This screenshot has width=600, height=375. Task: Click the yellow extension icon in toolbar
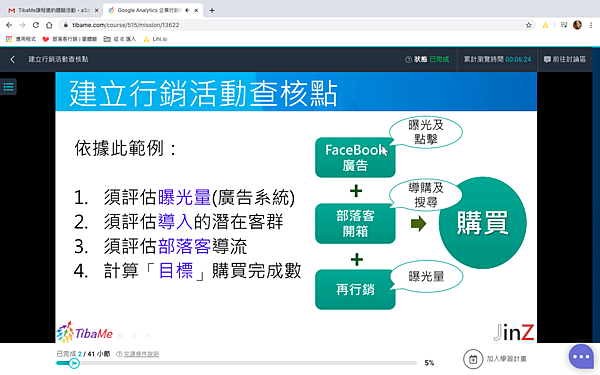[x=545, y=25]
